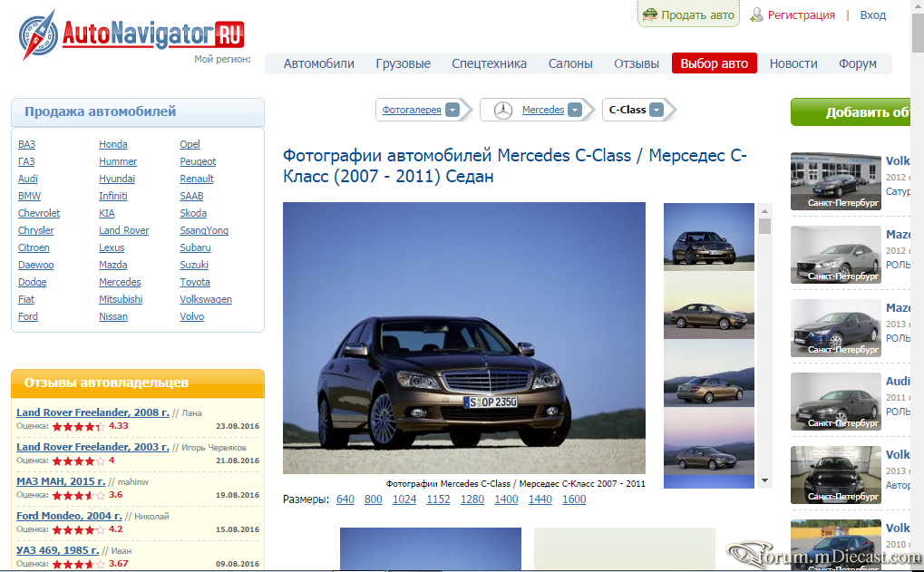The height and width of the screenshot is (572, 924).
Task: Open the Mercedes breadcrumb link
Action: tap(543, 111)
